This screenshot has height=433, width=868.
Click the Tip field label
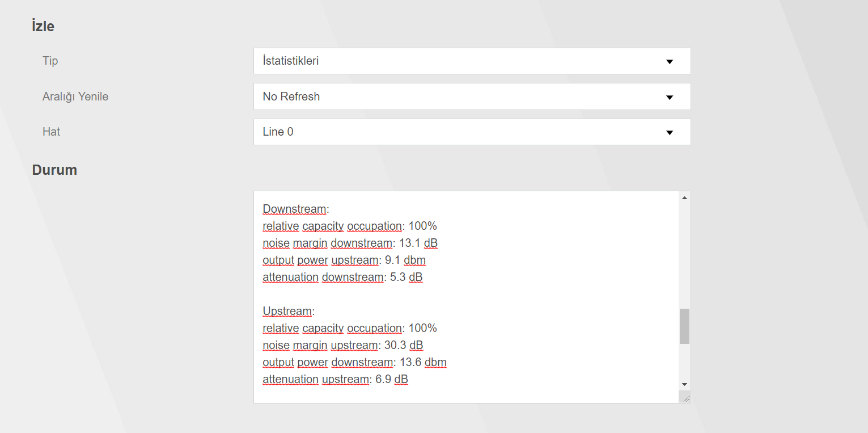50,61
